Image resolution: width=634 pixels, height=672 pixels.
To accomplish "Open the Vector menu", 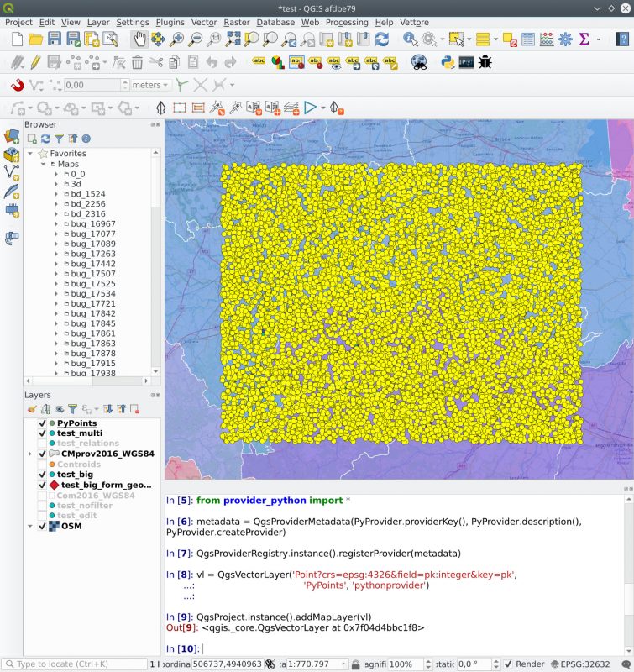I will [x=204, y=22].
